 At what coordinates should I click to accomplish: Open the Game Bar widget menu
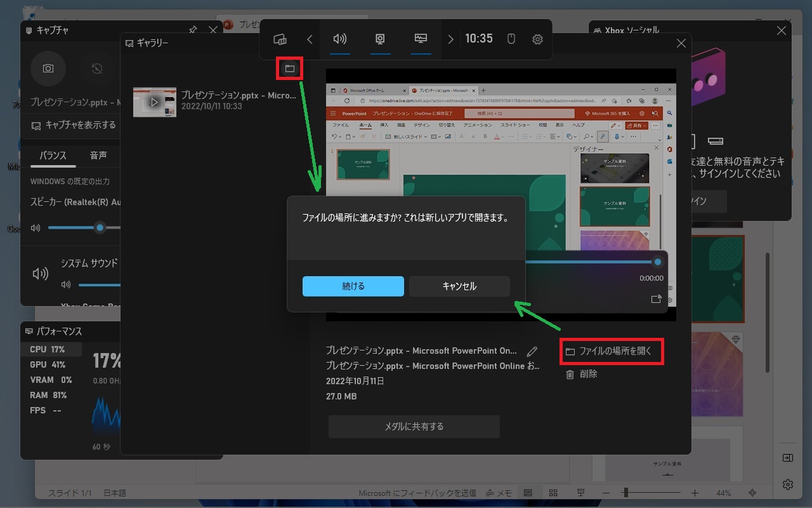coord(280,39)
